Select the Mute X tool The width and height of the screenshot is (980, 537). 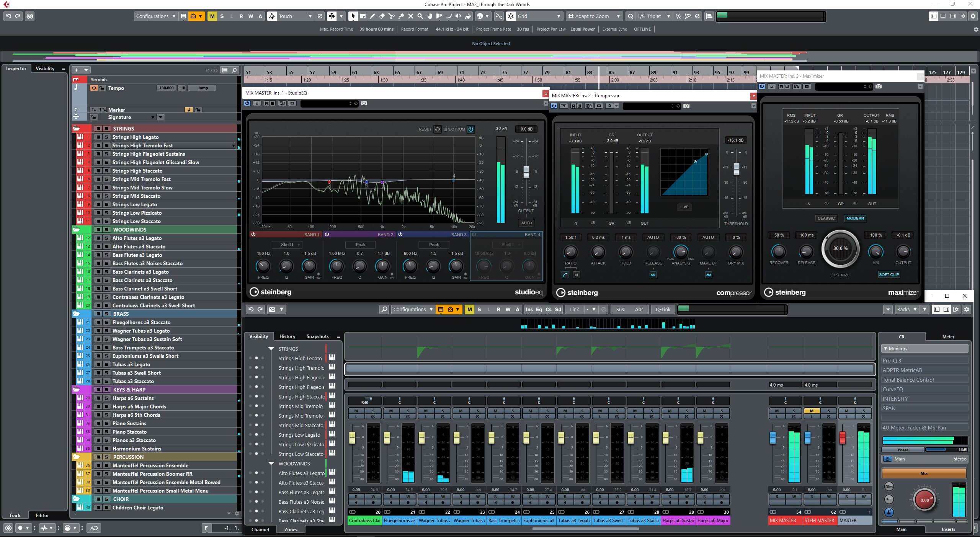tap(410, 16)
